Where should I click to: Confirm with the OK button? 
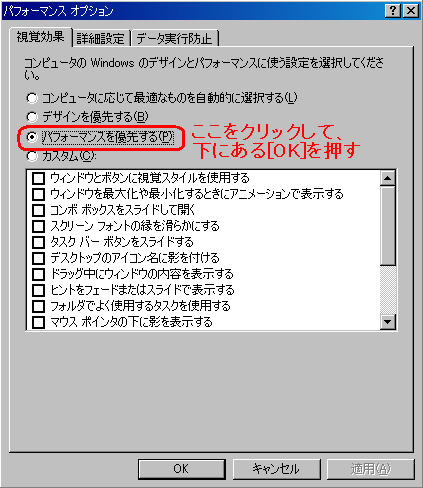tap(182, 469)
